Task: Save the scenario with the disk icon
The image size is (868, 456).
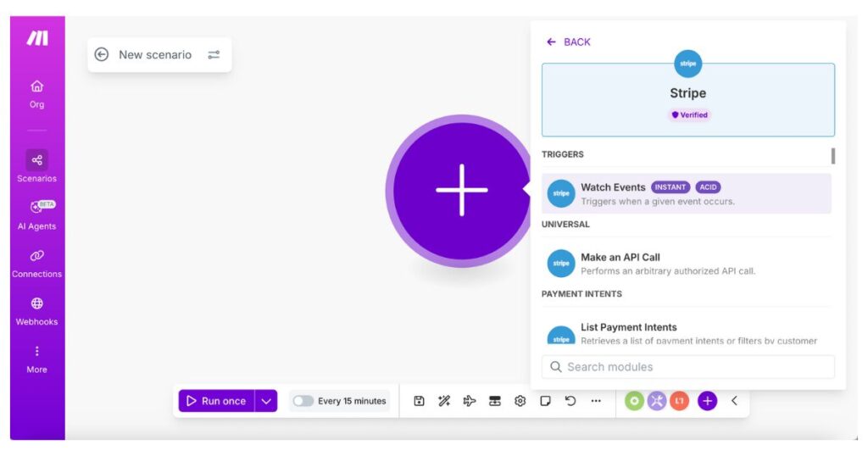Action: pos(419,401)
